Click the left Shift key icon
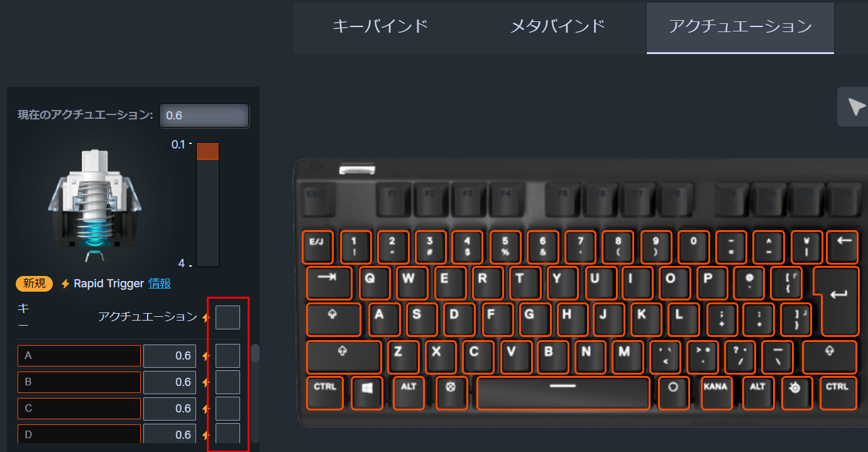Screen dimensions: 868x452 [x=344, y=357]
